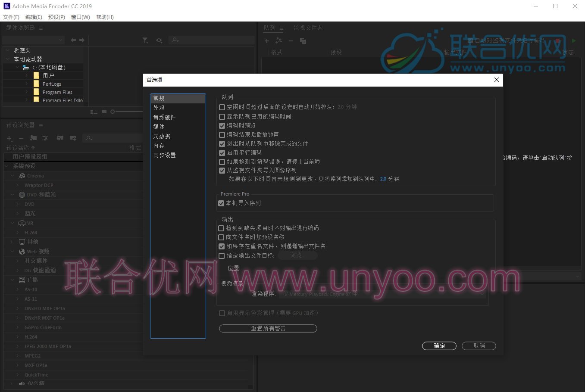Viewport: 585px width, 392px height.
Task: Enable 指定输出文件目标 checkbox
Action: tap(221, 256)
